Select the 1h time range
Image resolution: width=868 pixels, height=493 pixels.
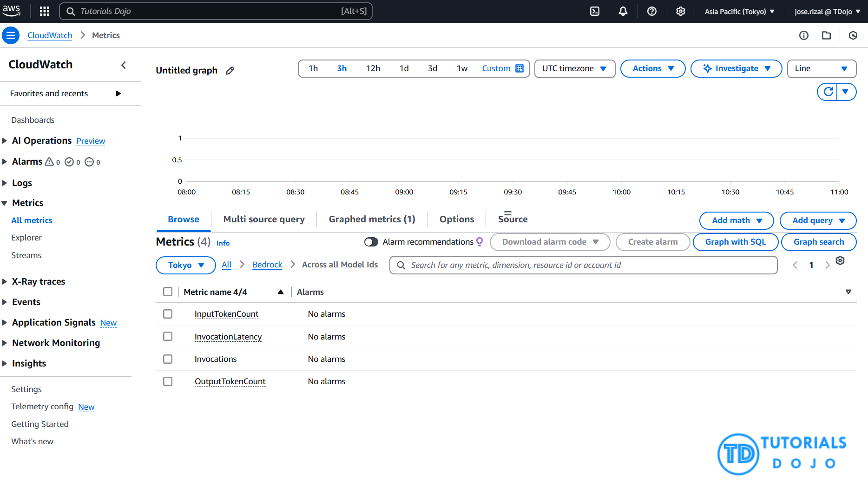pyautogui.click(x=313, y=68)
